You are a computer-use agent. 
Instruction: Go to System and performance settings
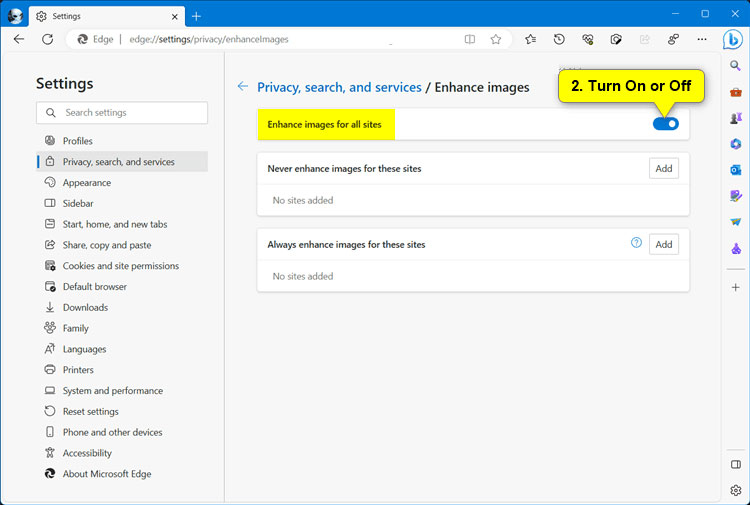(112, 391)
